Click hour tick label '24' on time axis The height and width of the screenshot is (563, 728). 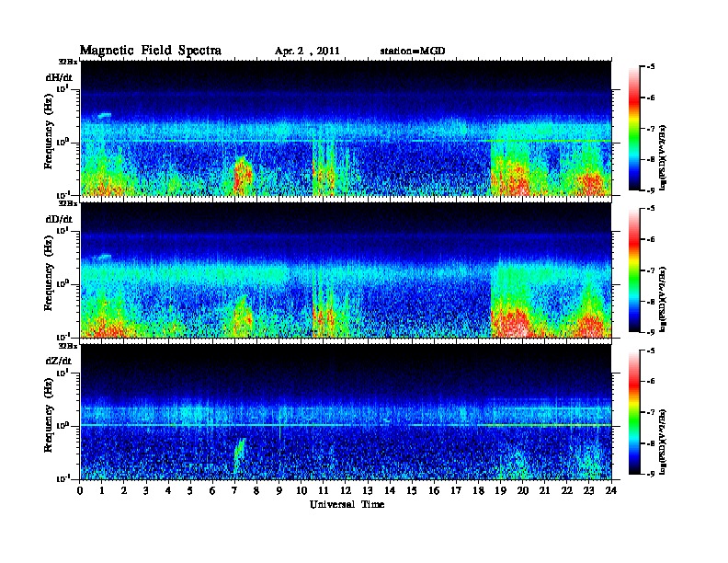tap(611, 490)
